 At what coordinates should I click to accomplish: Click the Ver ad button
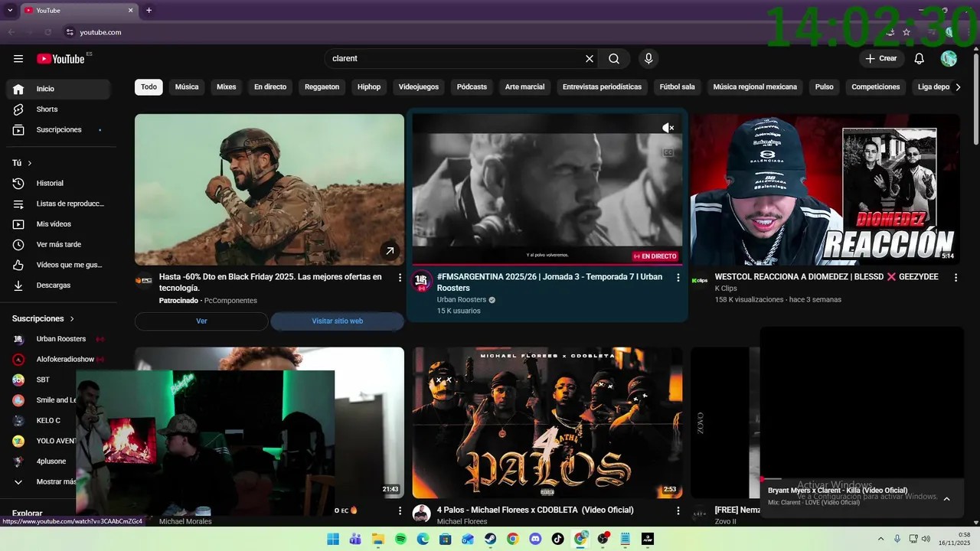click(201, 321)
